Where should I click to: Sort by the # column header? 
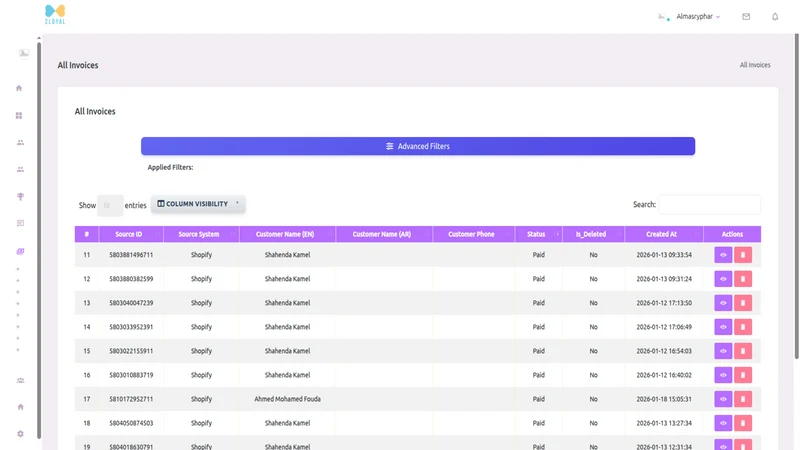pyautogui.click(x=87, y=234)
